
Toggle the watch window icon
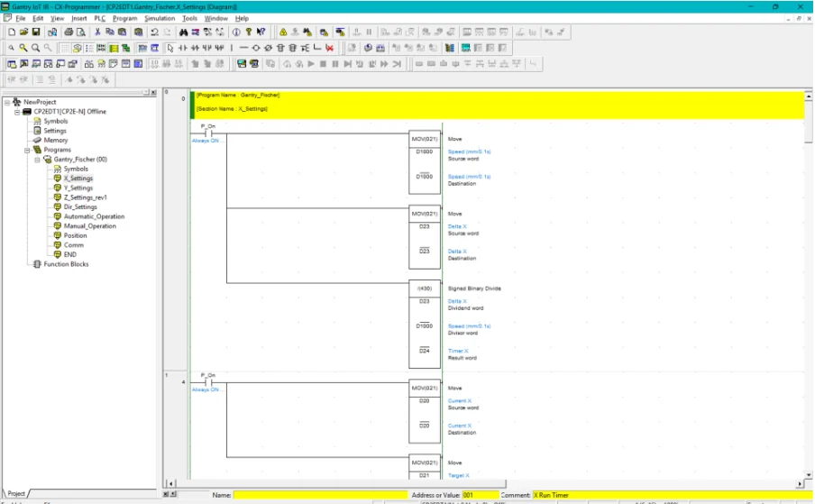pos(36,64)
